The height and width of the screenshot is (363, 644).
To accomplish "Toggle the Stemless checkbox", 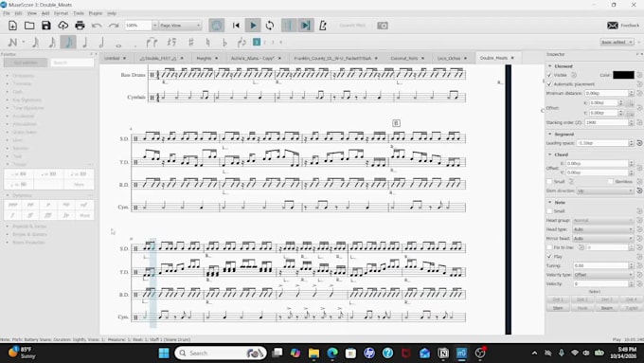I will coord(611,181).
